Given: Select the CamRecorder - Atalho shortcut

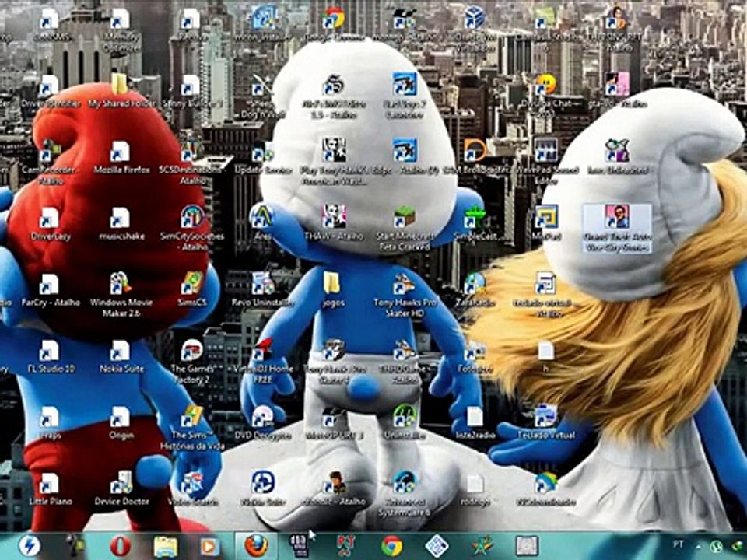Looking at the screenshot, I should pyautogui.click(x=51, y=162).
